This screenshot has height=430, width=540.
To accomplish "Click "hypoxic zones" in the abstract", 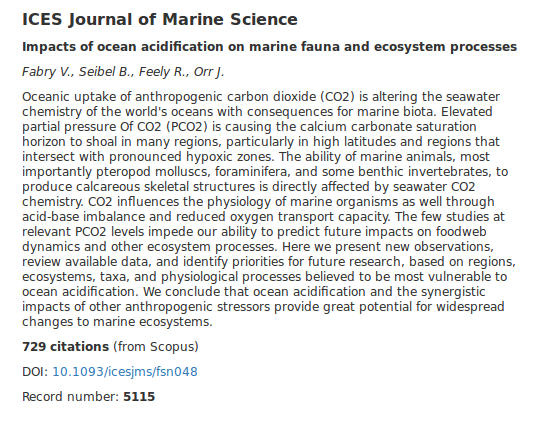I will 230,157.
